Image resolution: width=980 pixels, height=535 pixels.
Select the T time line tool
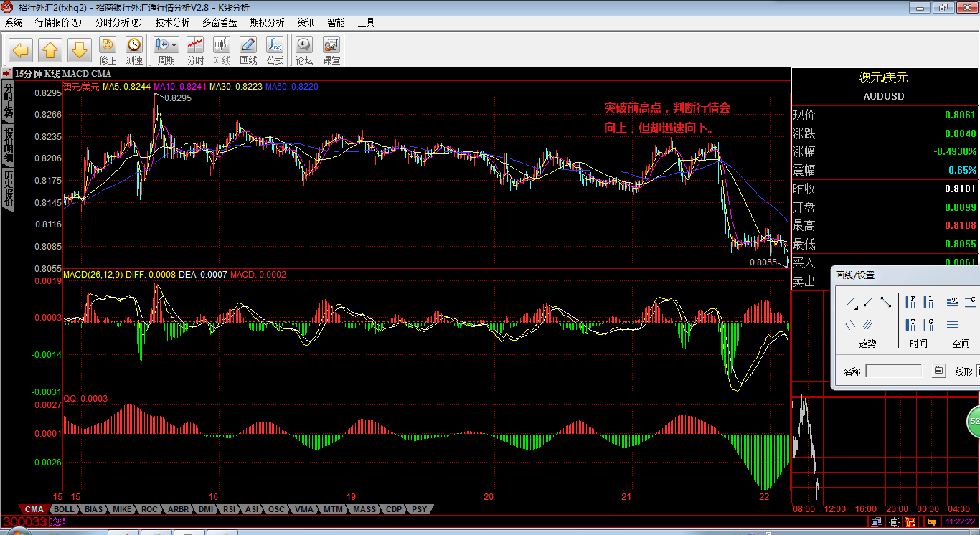point(910,325)
